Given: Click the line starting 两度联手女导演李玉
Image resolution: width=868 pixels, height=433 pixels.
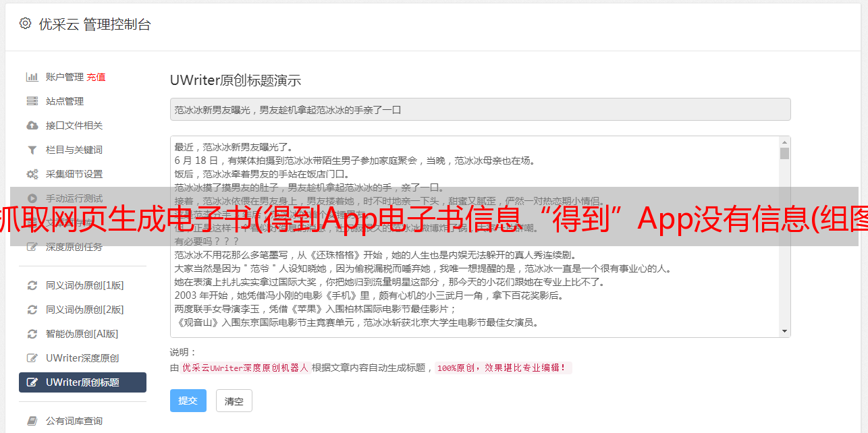Looking at the screenshot, I should tap(316, 309).
